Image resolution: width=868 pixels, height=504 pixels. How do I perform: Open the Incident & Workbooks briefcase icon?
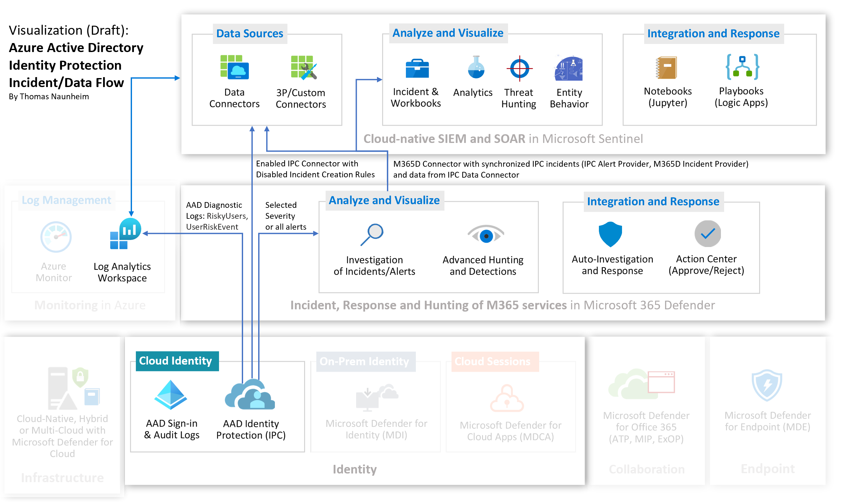(x=417, y=68)
